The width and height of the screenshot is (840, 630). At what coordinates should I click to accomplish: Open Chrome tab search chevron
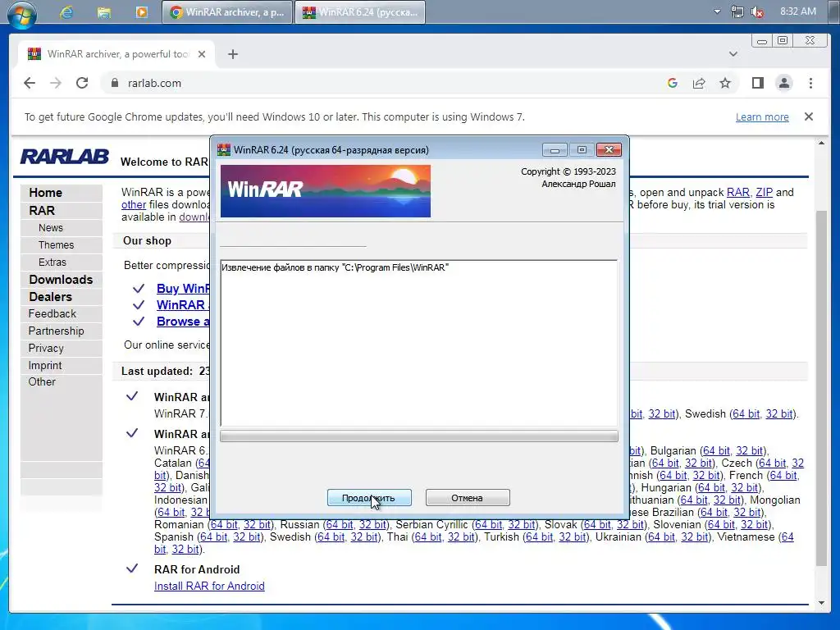click(733, 54)
